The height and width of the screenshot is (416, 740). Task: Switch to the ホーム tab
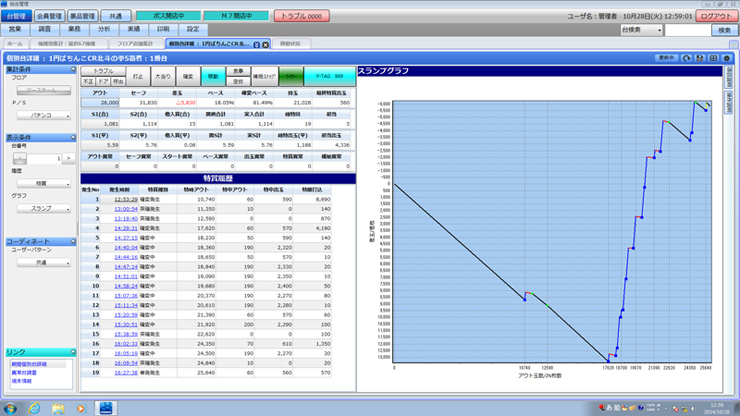[x=15, y=44]
